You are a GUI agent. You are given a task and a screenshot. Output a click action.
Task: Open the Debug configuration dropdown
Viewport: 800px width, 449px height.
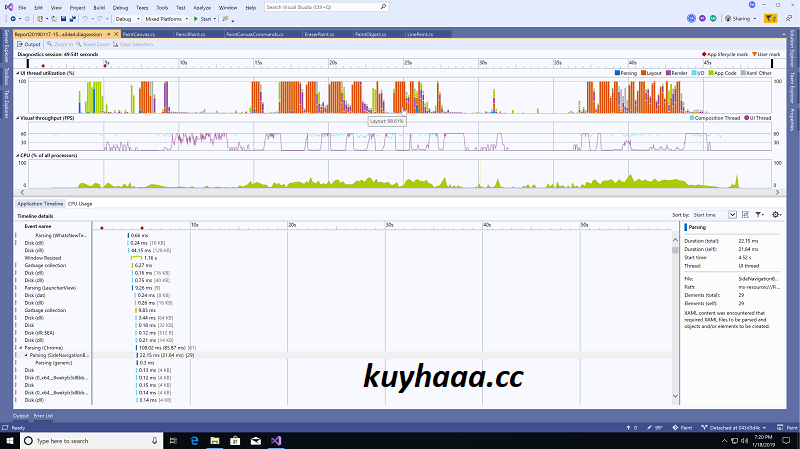[x=128, y=19]
